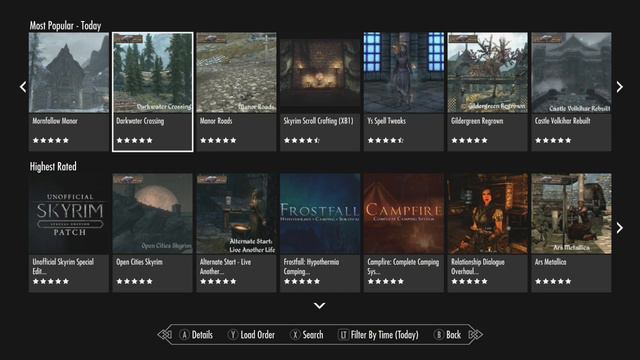The height and width of the screenshot is (360, 640).
Task: Click the Gildergreen Regrown title text
Action: point(477,121)
